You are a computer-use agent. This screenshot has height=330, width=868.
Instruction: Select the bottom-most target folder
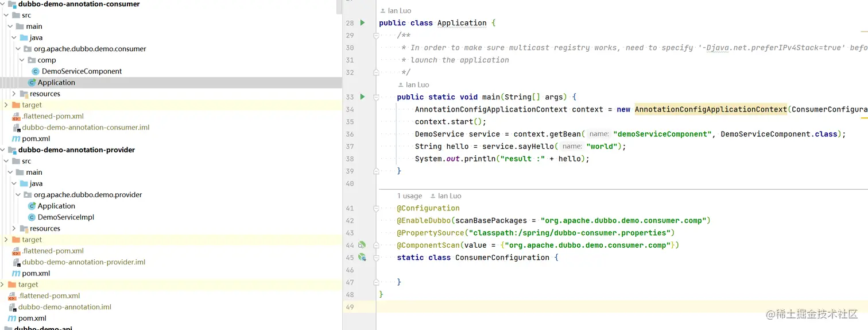coord(28,285)
